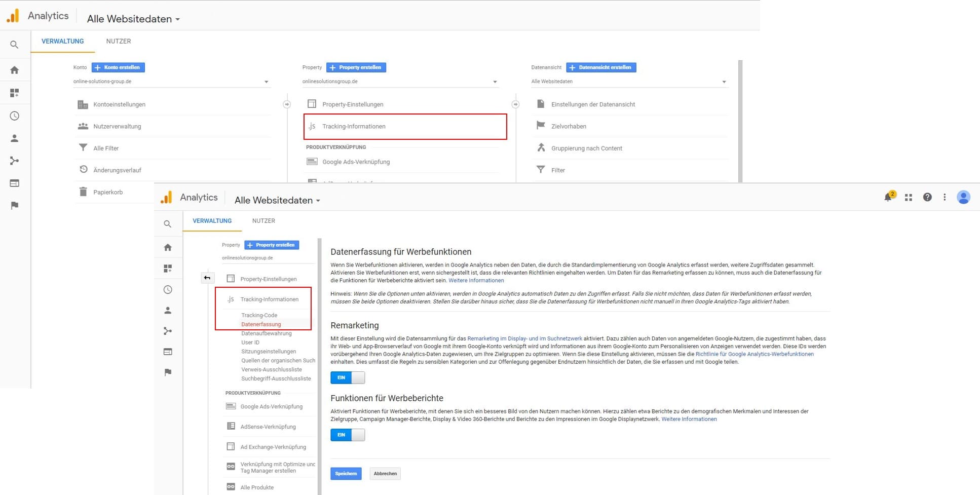The height and width of the screenshot is (495, 980).
Task: Open Remarketing im Display- und im Suchnetzwerk link
Action: (524, 338)
